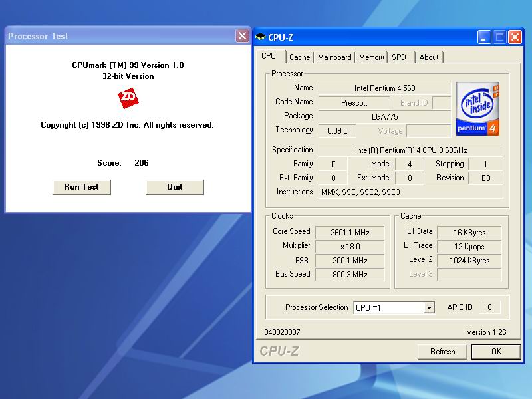Click the Quit button
Screen dimensions: 532x399
(175, 187)
